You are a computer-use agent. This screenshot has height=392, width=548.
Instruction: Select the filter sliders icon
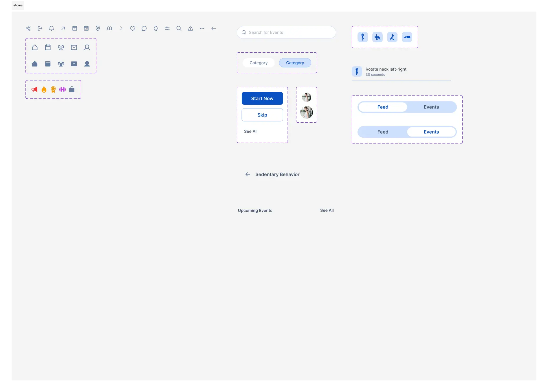click(x=167, y=28)
